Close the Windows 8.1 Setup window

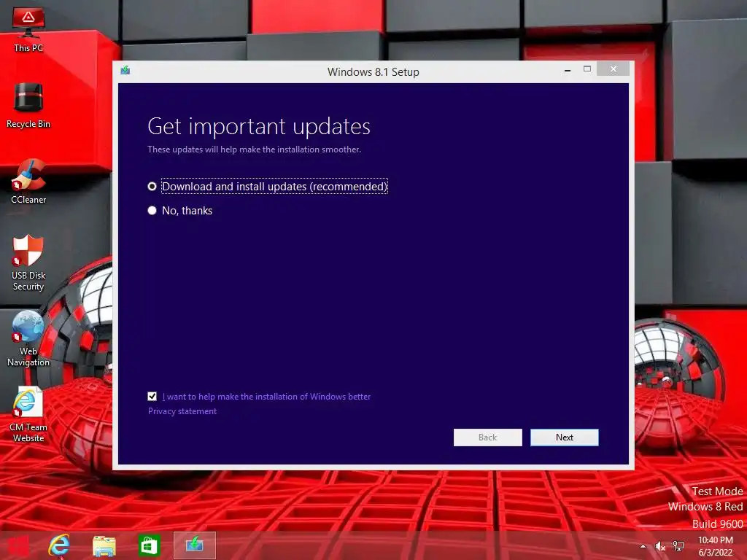click(x=613, y=69)
